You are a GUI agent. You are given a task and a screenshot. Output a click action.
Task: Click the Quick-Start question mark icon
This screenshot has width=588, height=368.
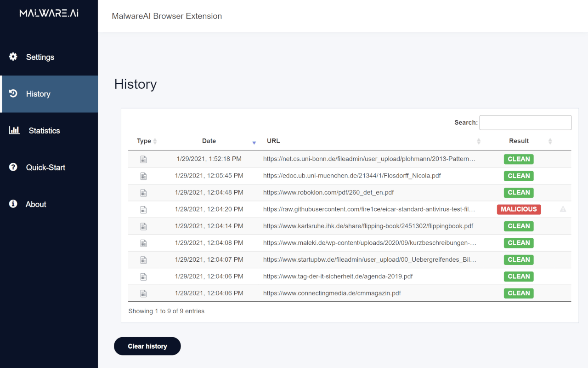point(13,167)
